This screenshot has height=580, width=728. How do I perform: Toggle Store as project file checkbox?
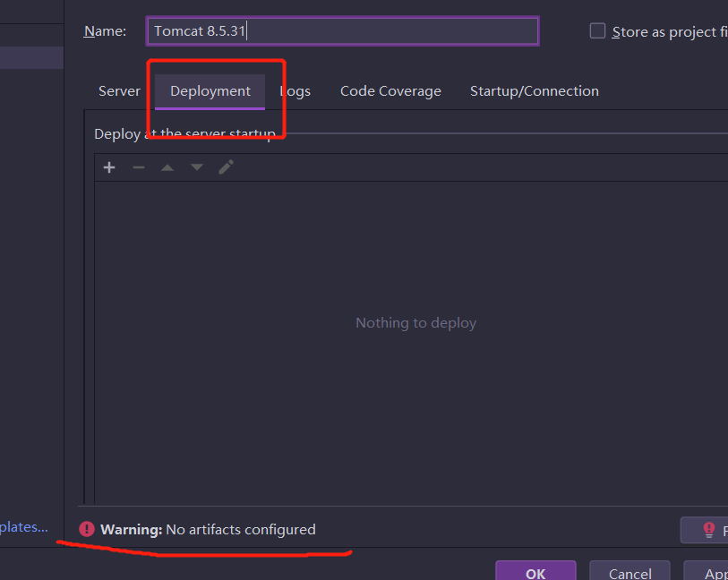[x=597, y=31]
